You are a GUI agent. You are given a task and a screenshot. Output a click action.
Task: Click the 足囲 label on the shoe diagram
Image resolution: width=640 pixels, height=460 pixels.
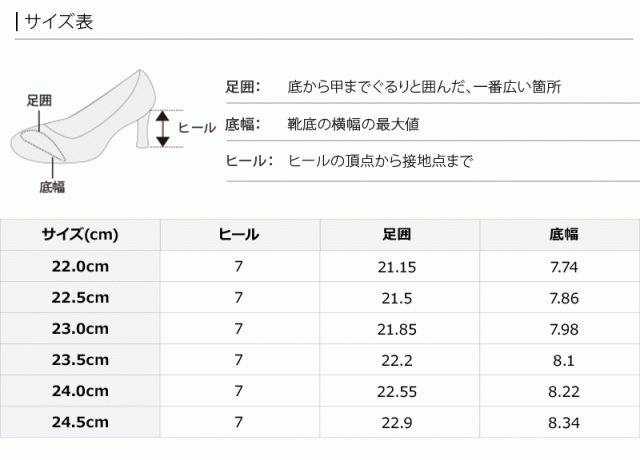point(39,100)
